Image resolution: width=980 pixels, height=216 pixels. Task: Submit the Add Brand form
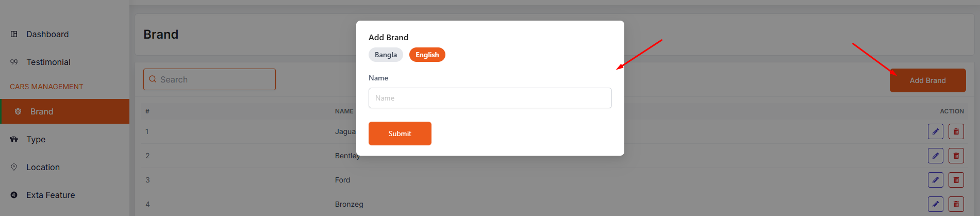pos(400,134)
